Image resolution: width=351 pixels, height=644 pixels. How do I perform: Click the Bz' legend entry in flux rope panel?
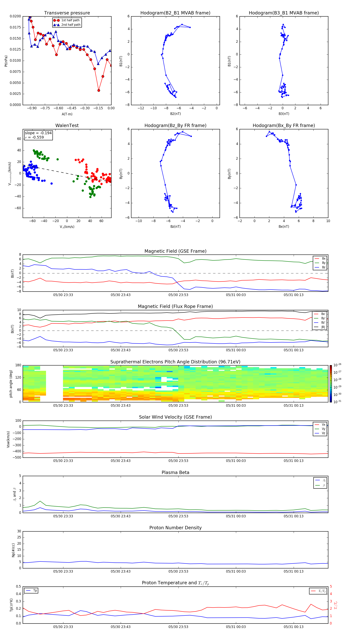click(x=320, y=323)
